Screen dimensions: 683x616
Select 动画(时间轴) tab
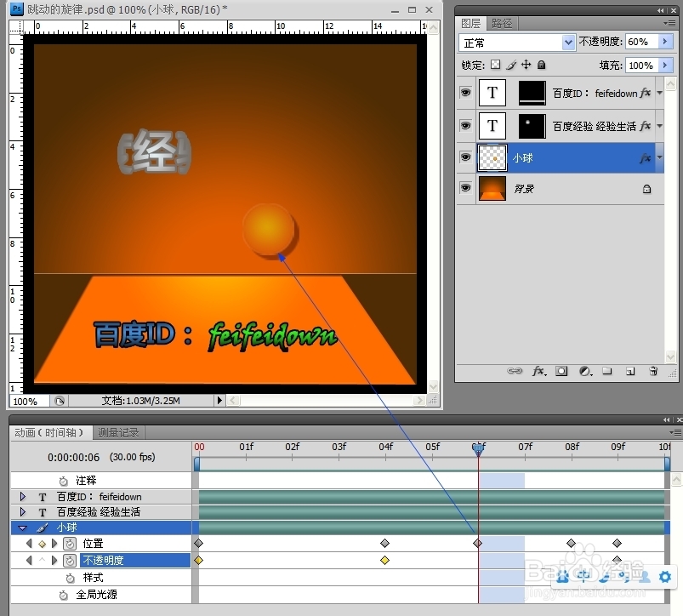(49, 432)
